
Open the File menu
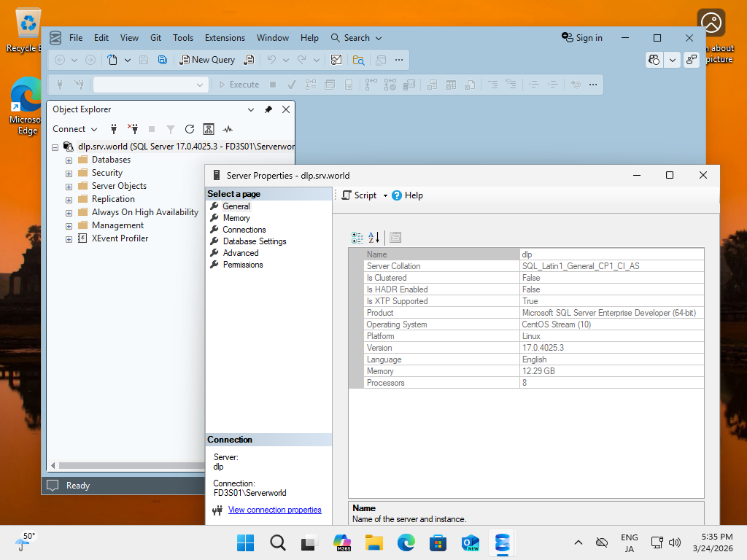76,38
